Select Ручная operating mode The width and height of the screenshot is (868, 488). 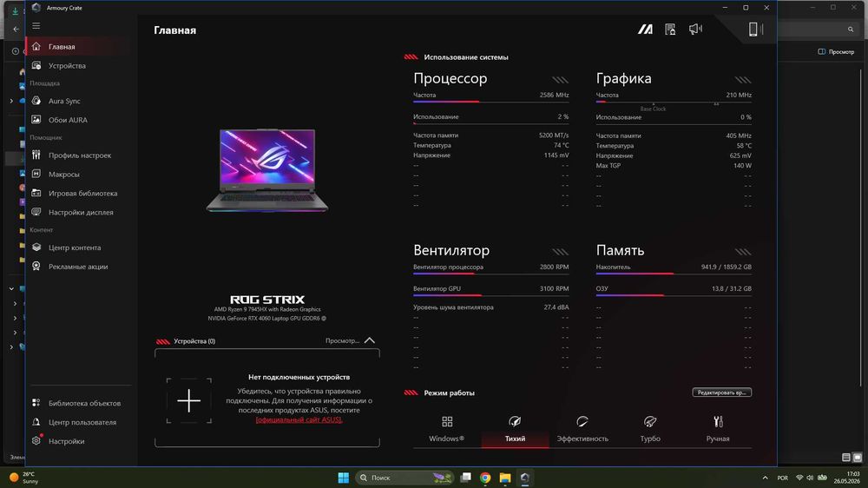(x=718, y=429)
